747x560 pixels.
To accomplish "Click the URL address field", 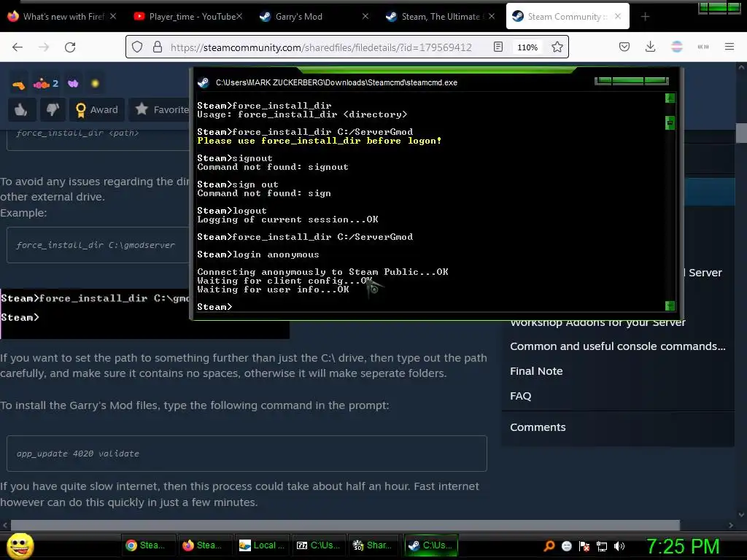I will (321, 47).
